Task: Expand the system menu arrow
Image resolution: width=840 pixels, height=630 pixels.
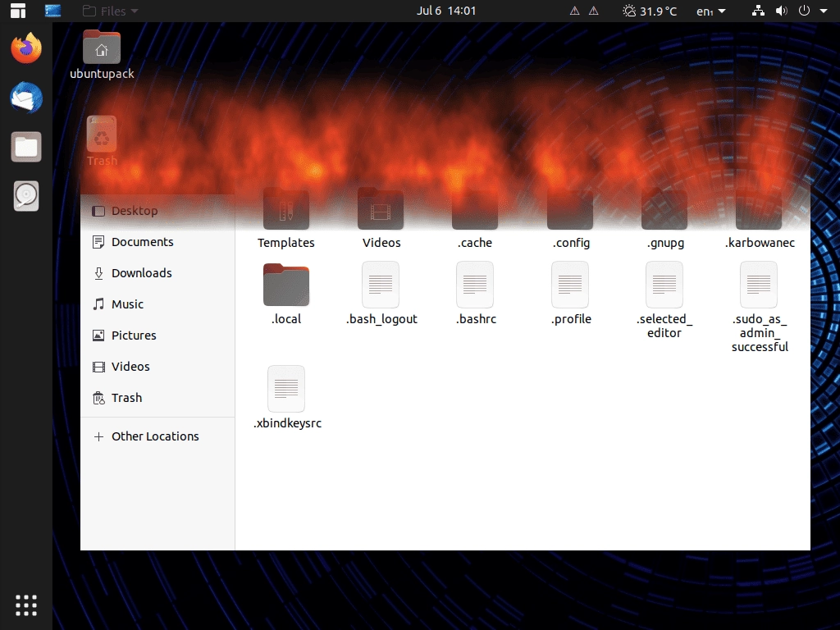Action: tap(824, 11)
